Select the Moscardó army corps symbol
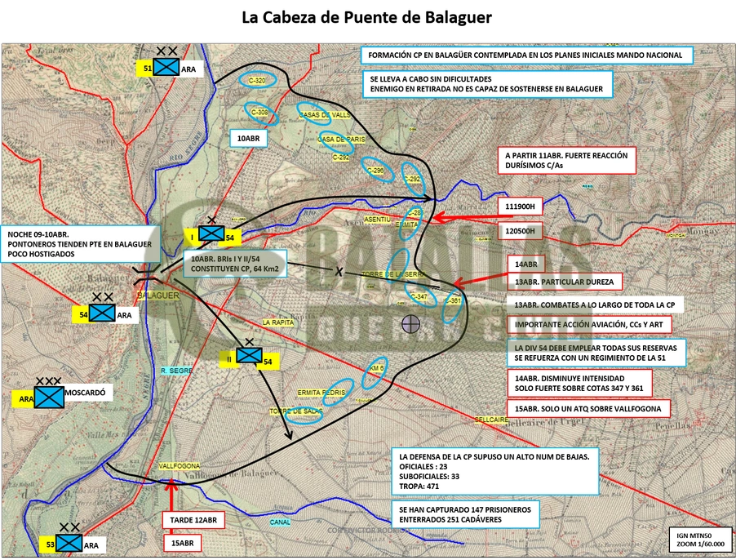Screen dimensions: 736x560 point(49,397)
